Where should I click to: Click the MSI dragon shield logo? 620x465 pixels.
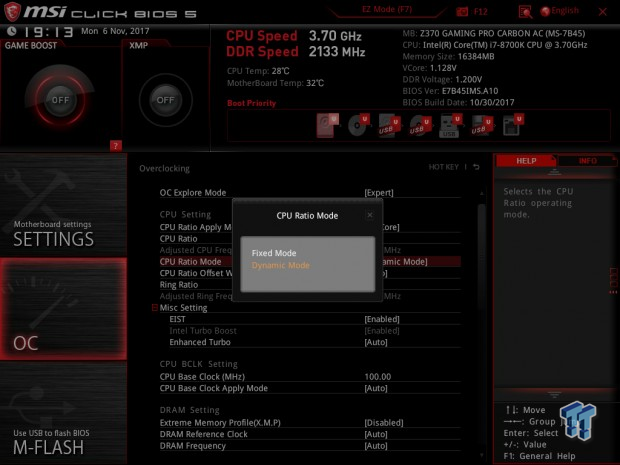coord(12,11)
